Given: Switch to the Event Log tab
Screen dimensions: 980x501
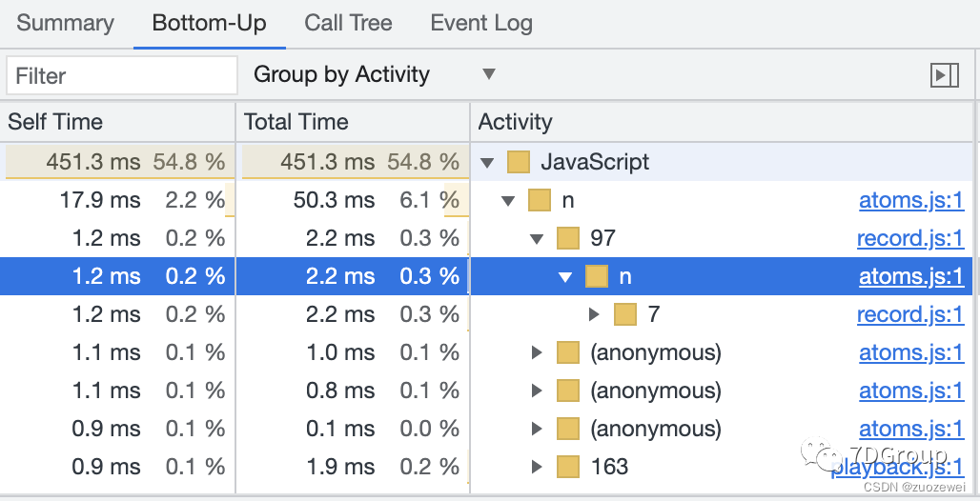Looking at the screenshot, I should coord(481,24).
